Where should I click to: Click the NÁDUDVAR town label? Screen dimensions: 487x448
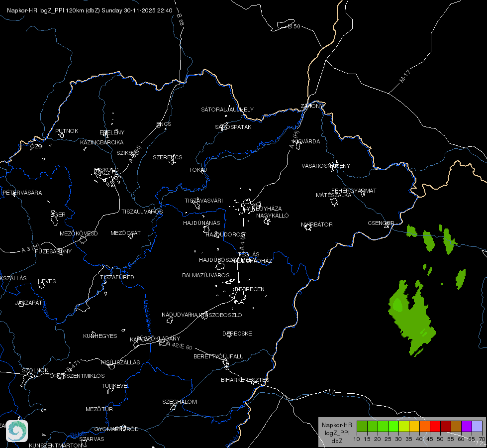[177, 315]
